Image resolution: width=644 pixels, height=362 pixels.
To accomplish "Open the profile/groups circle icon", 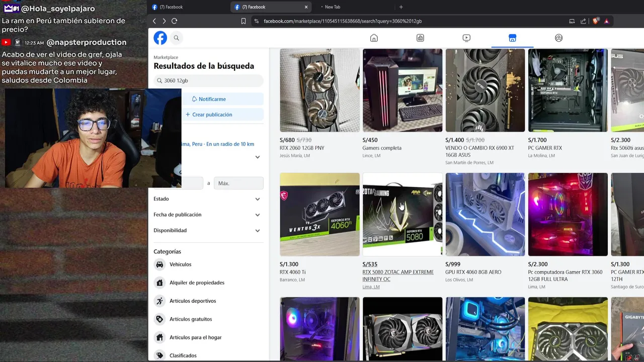I will click(558, 38).
